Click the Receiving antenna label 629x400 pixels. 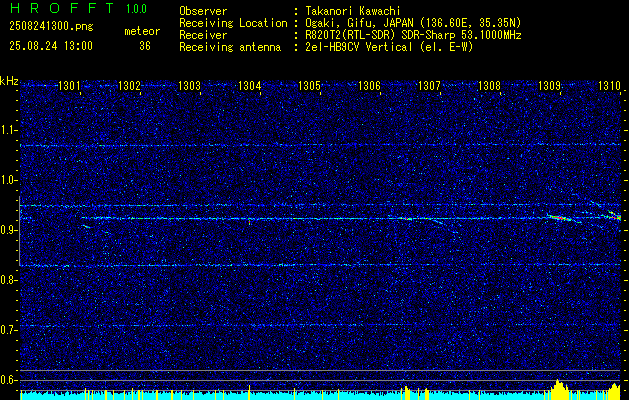[230, 47]
